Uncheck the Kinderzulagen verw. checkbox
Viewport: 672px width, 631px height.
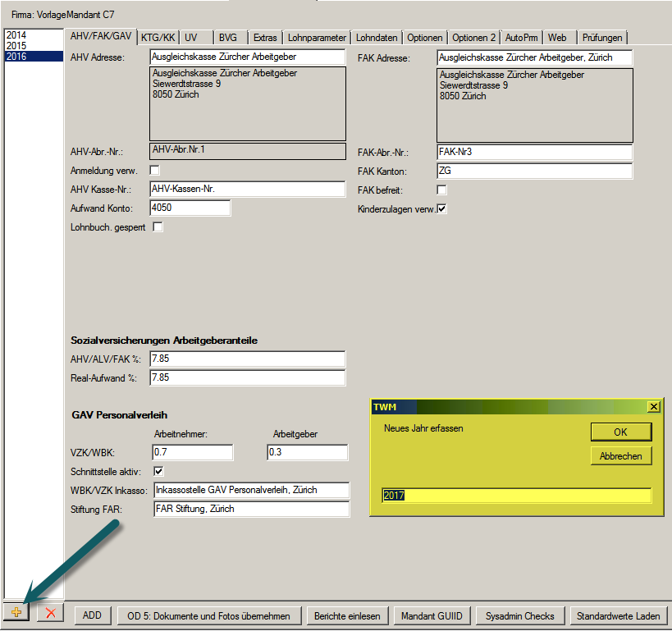pyautogui.click(x=441, y=209)
